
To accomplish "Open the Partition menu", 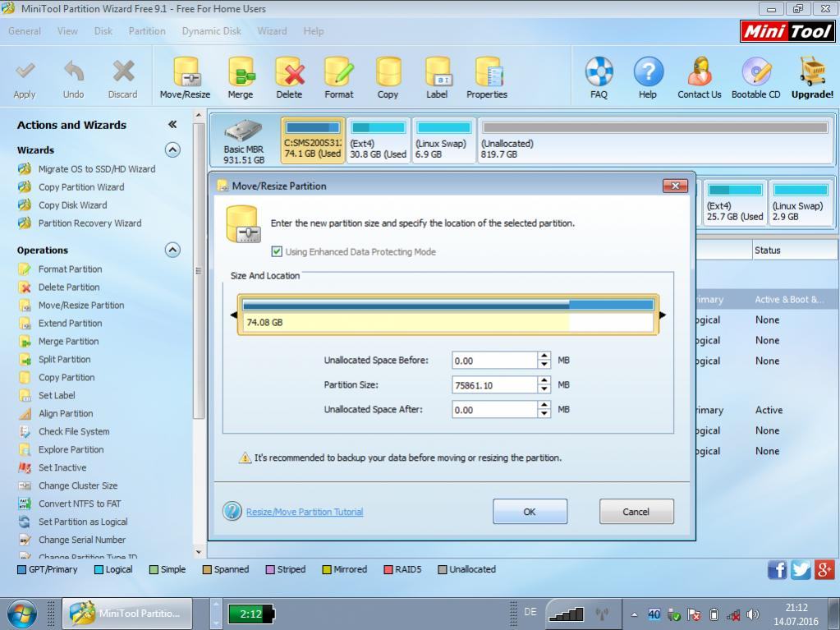I will click(x=147, y=31).
